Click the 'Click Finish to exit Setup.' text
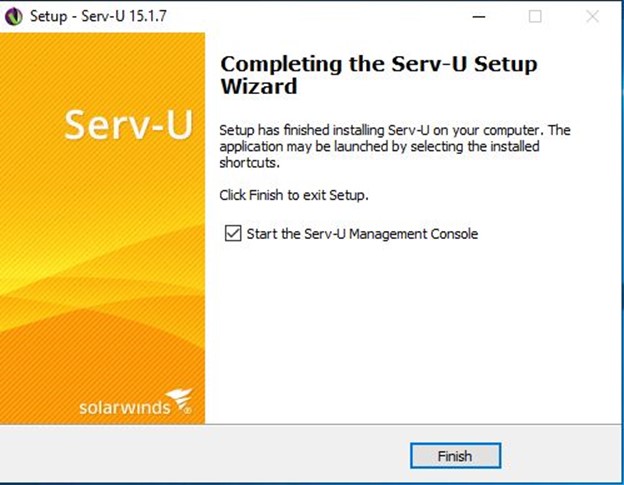This screenshot has width=624, height=485. click(294, 195)
